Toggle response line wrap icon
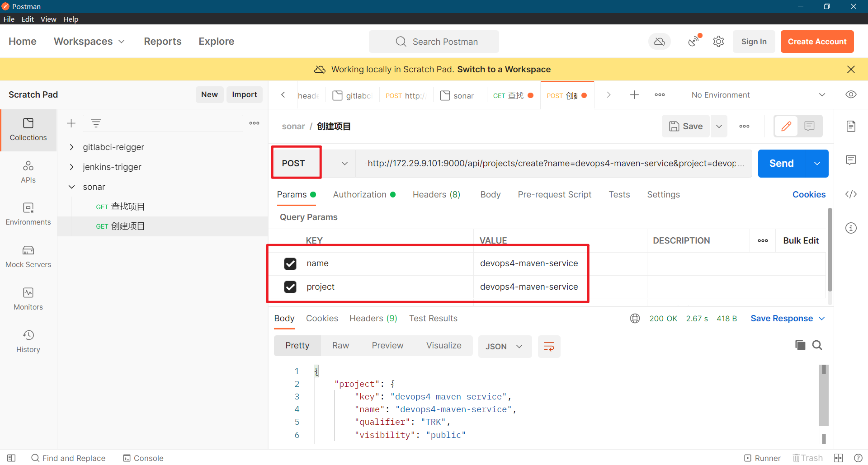The image size is (868, 465). pyautogui.click(x=549, y=347)
